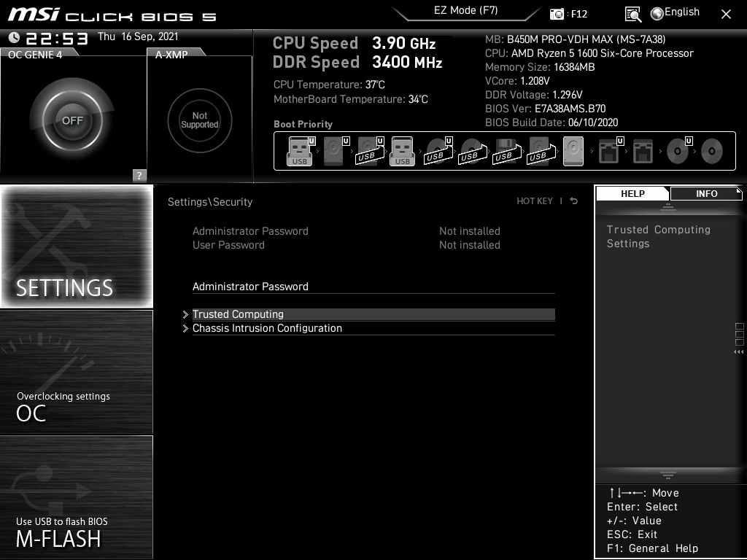The width and height of the screenshot is (747, 560).
Task: Click the OC Genie question mark help icon
Action: tap(139, 175)
